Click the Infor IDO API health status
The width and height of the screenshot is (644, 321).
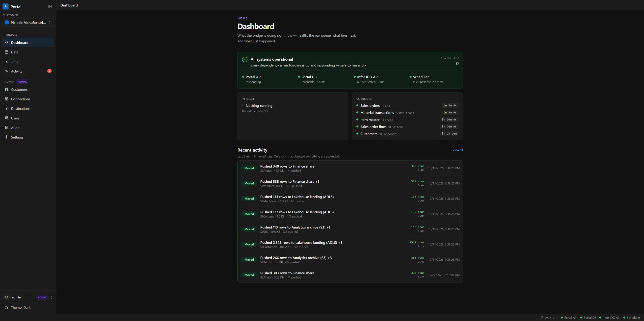(369, 79)
